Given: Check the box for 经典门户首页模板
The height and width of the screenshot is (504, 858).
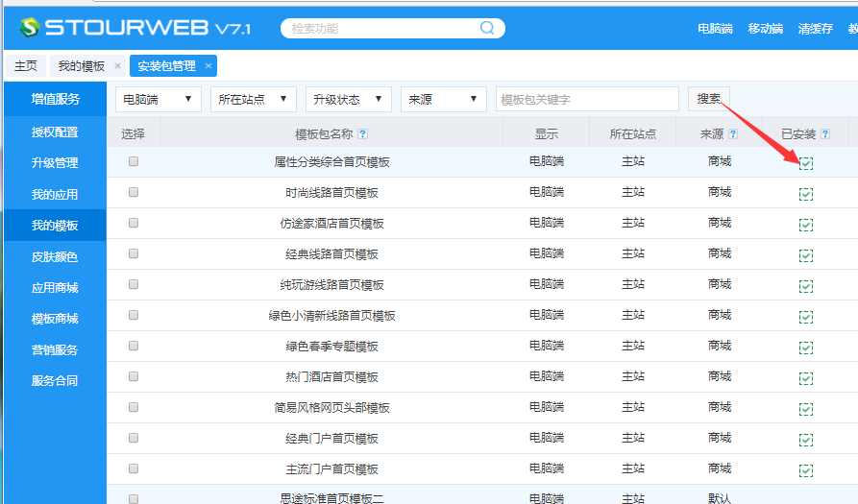Looking at the screenshot, I should point(134,438).
